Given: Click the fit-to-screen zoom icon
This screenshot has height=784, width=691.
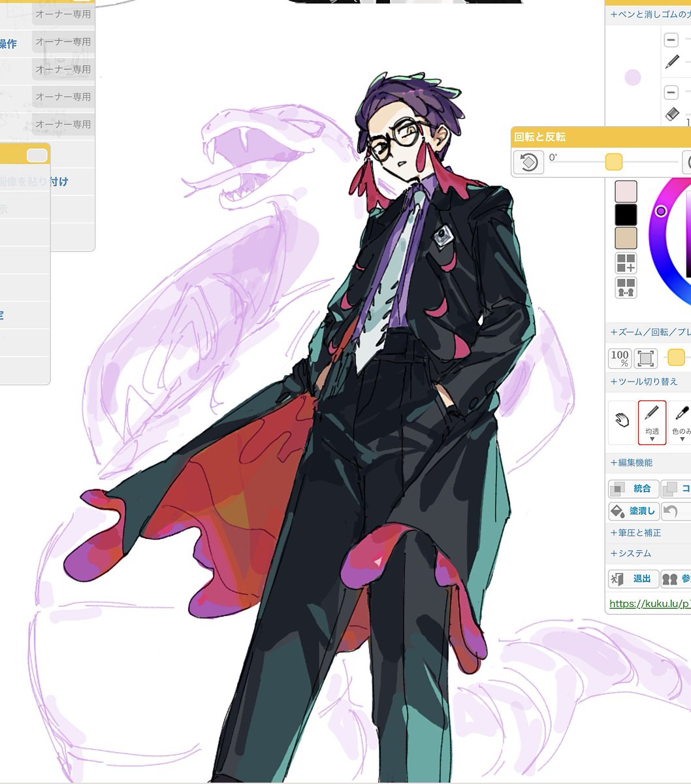Looking at the screenshot, I should click(x=645, y=358).
